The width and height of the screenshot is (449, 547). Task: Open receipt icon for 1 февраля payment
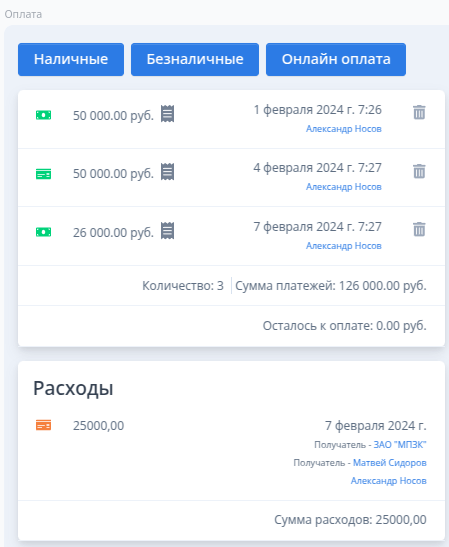tap(167, 114)
